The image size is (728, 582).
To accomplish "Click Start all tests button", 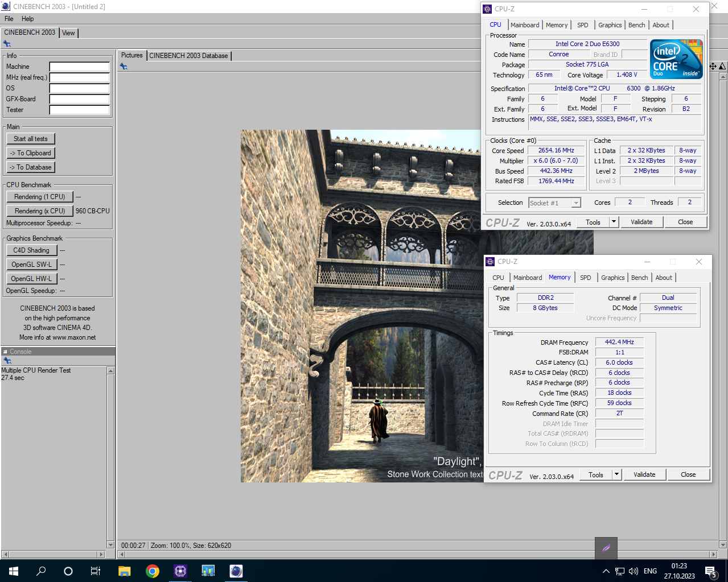I will [x=31, y=139].
